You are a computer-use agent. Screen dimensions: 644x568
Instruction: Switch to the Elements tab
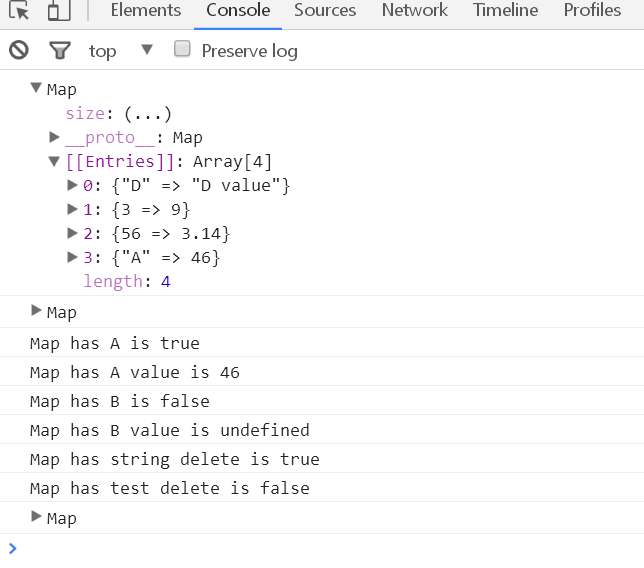145,10
